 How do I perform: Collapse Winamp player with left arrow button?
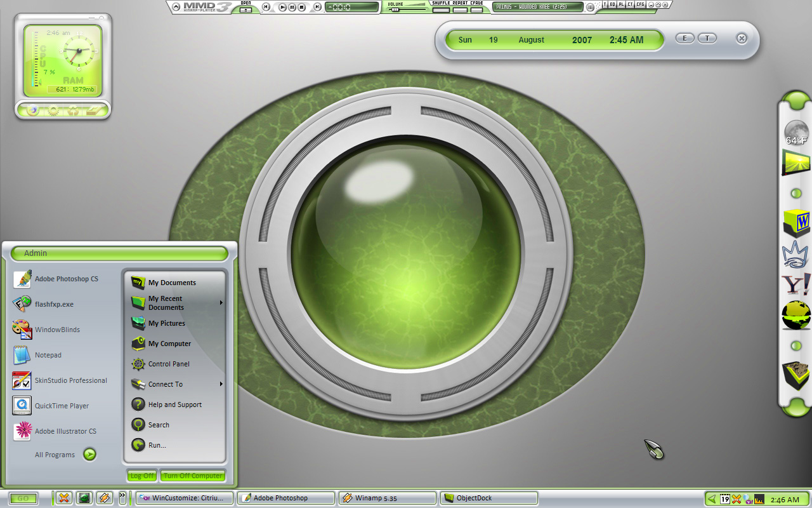click(176, 7)
